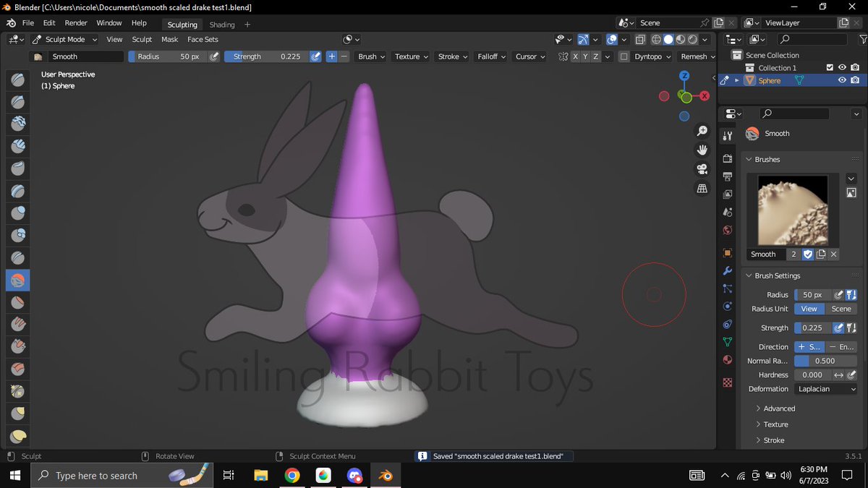Click the Smooth brush thumbnail preview
The height and width of the screenshot is (488, 868).
[x=793, y=210]
